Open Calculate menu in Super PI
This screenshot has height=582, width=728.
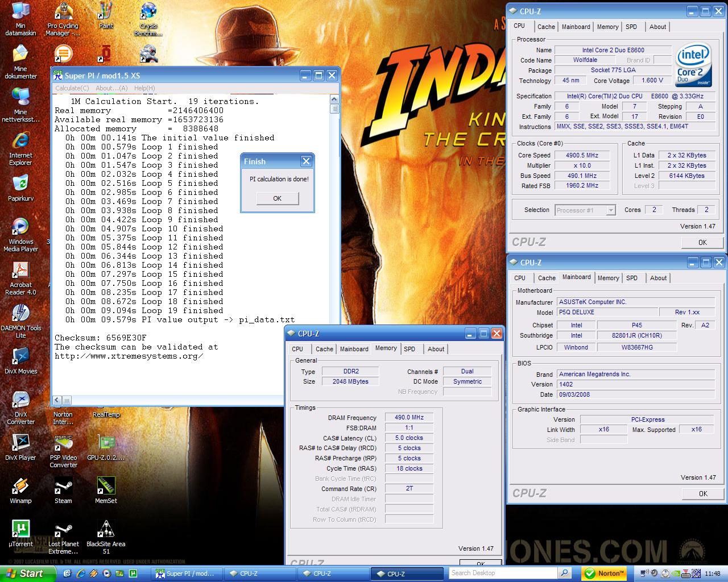coord(72,88)
